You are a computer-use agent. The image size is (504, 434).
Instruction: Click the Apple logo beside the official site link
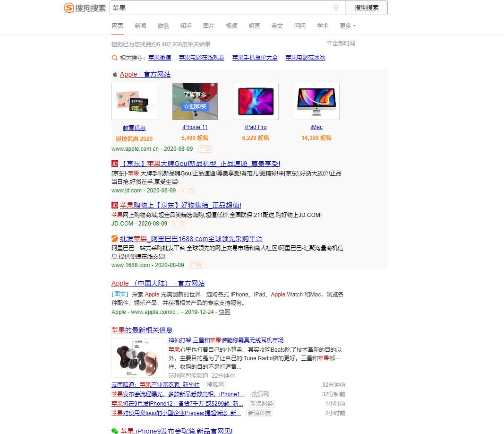coord(114,74)
